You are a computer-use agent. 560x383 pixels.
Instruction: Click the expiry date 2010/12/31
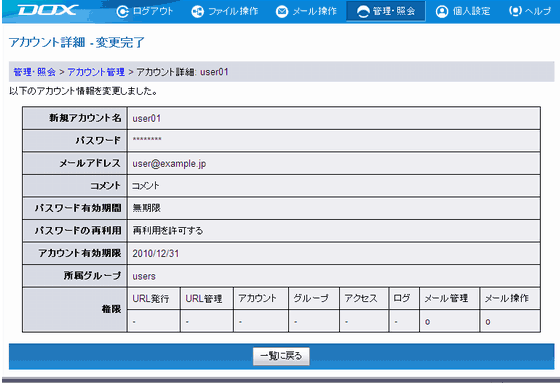[x=156, y=253]
